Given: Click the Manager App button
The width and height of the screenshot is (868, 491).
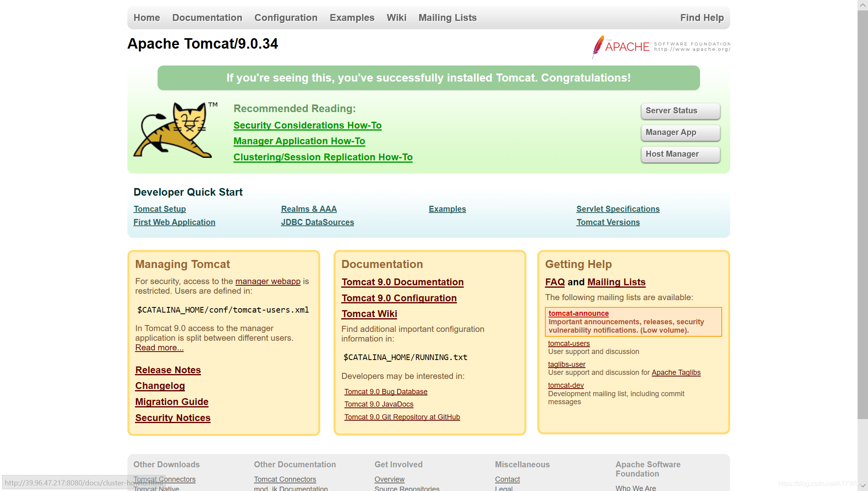Looking at the screenshot, I should click(680, 133).
